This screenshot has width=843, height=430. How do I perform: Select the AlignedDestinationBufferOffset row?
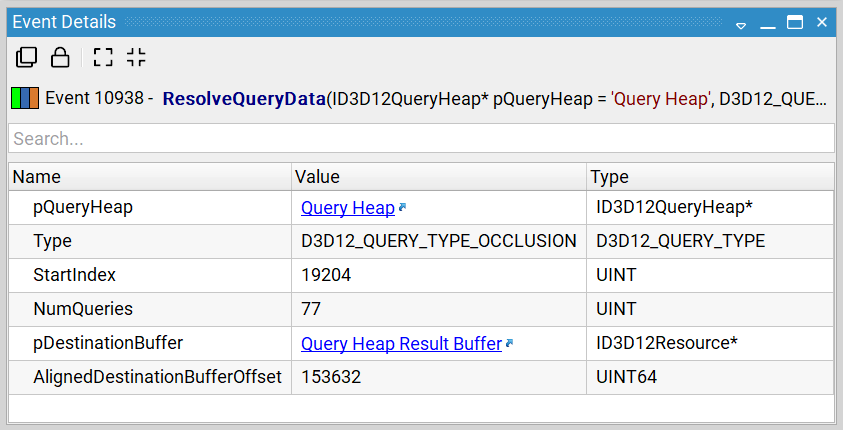click(x=150, y=377)
